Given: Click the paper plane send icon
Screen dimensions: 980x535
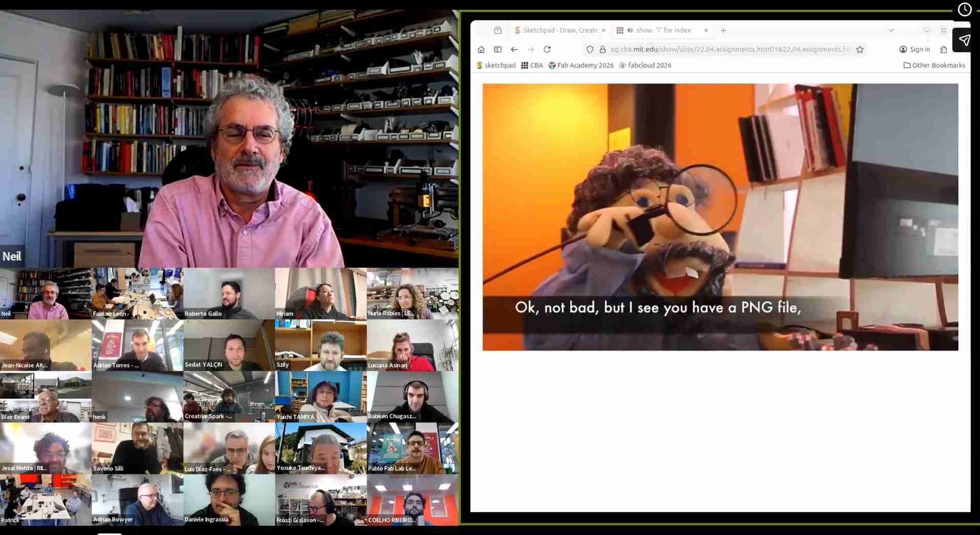Looking at the screenshot, I should click(x=965, y=40).
